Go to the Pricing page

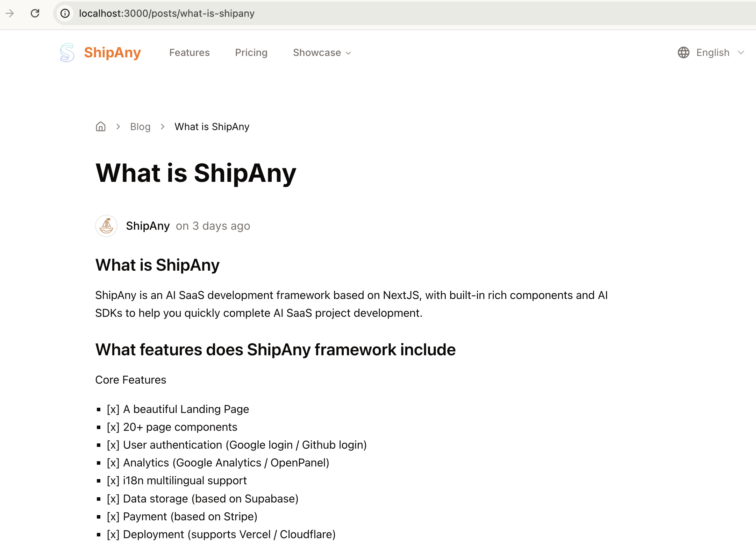click(x=251, y=52)
